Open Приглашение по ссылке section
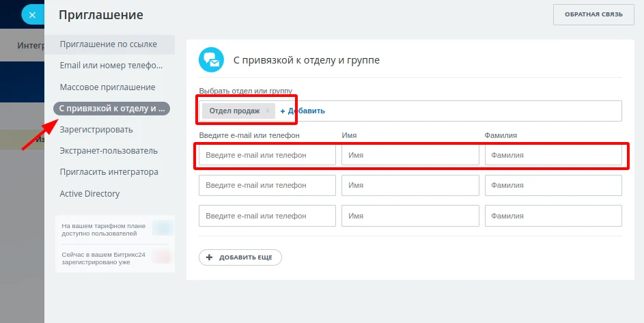Viewport: 644px width, 323px height. pyautogui.click(x=109, y=44)
